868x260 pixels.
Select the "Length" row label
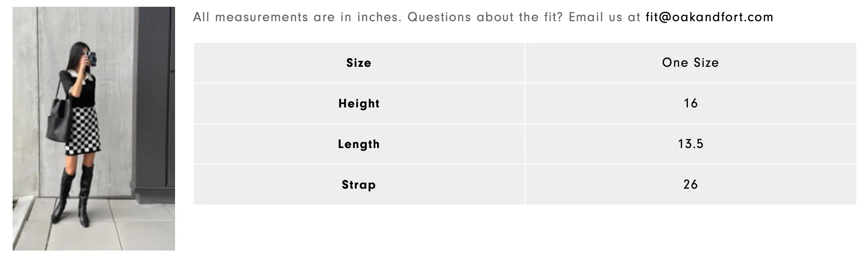pos(359,144)
